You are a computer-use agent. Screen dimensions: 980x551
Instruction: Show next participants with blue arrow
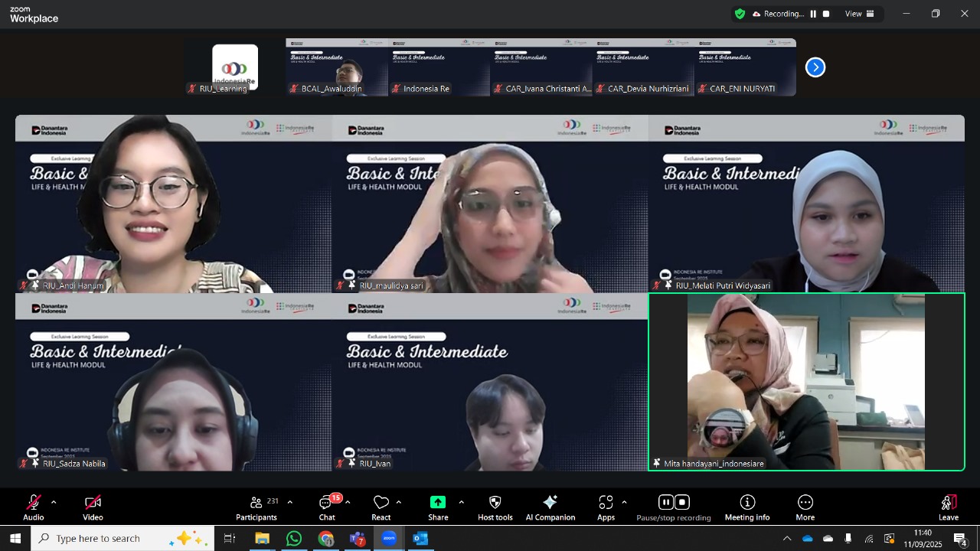815,67
